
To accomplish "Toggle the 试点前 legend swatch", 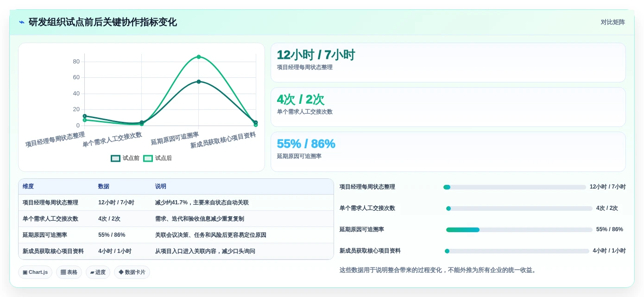I will pyautogui.click(x=115, y=158).
